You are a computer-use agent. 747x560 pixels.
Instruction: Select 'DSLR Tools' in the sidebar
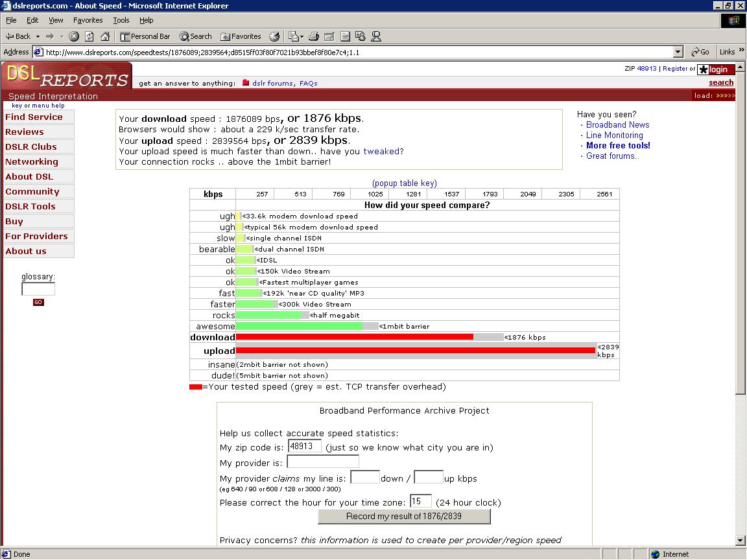tap(30, 206)
